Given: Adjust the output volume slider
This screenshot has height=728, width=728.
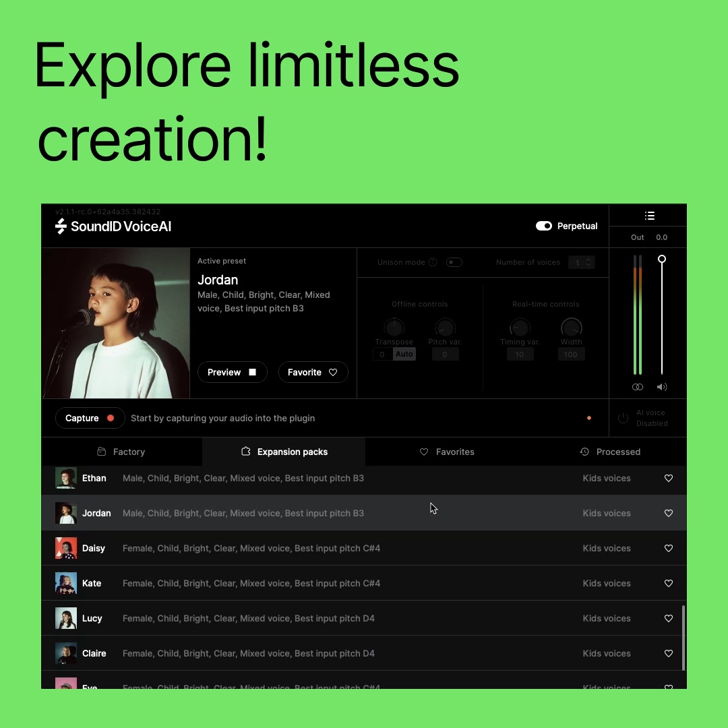Looking at the screenshot, I should [662, 258].
